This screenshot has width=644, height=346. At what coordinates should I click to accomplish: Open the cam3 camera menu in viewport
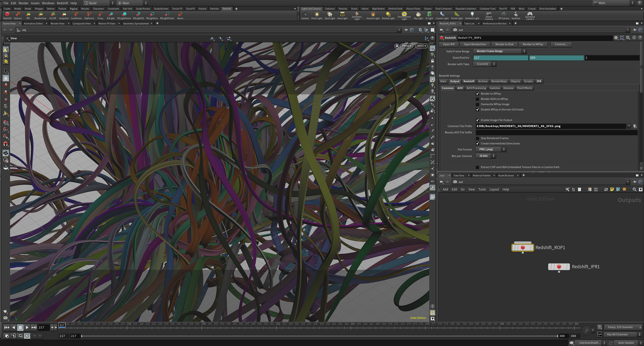(x=421, y=46)
